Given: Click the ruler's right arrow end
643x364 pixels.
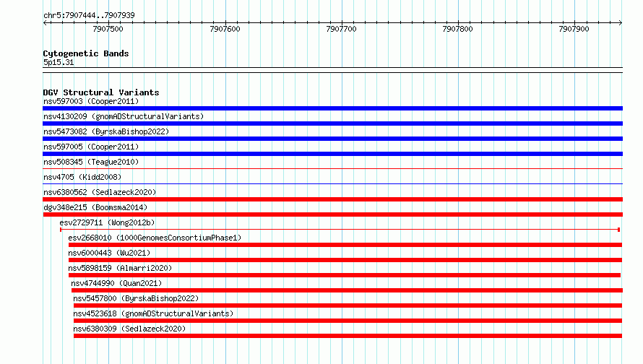Looking at the screenshot, I should [x=620, y=22].
